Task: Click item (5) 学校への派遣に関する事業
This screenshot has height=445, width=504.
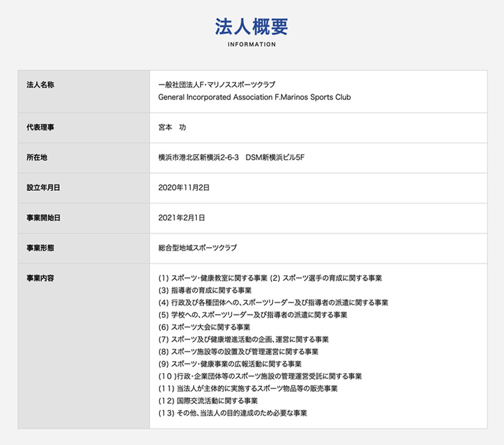Action: click(253, 315)
